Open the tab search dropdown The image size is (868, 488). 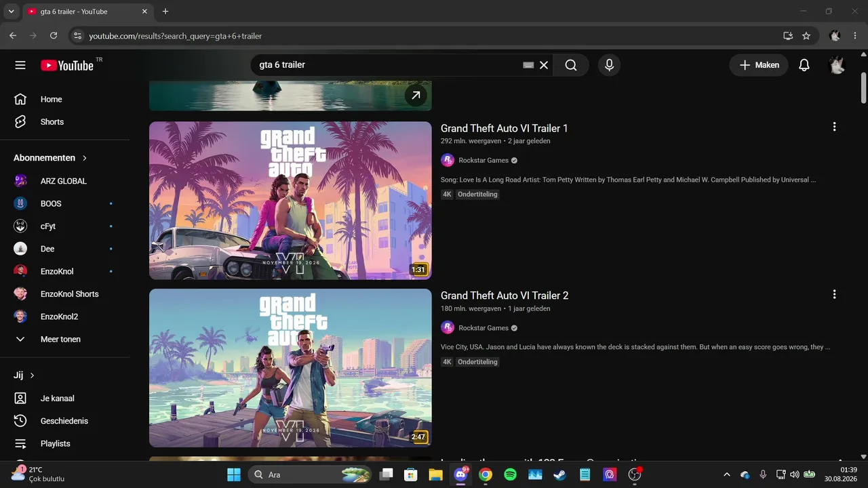(x=11, y=12)
